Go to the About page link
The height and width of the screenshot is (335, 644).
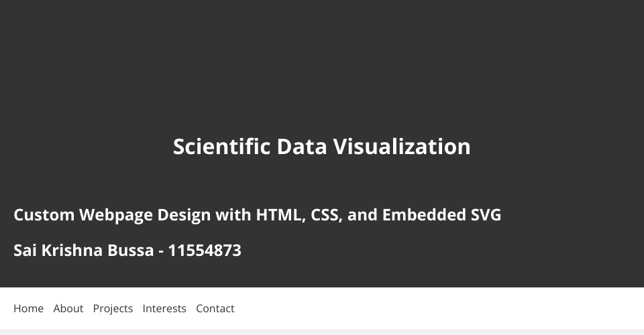click(x=68, y=308)
